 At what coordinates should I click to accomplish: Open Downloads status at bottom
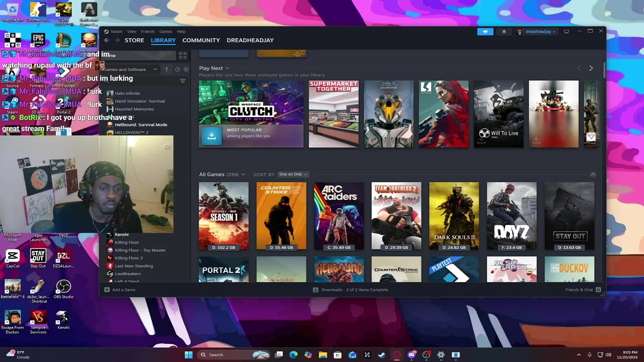pos(351,290)
